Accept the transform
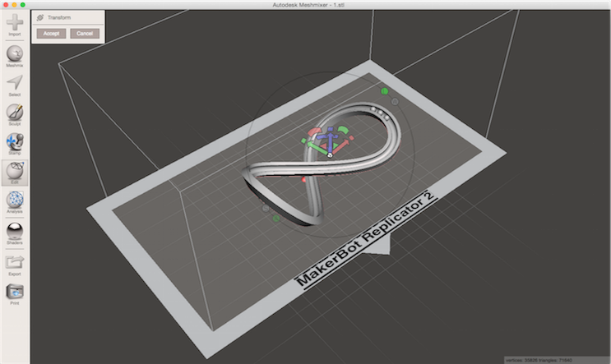The width and height of the screenshot is (611, 364). 51,34
